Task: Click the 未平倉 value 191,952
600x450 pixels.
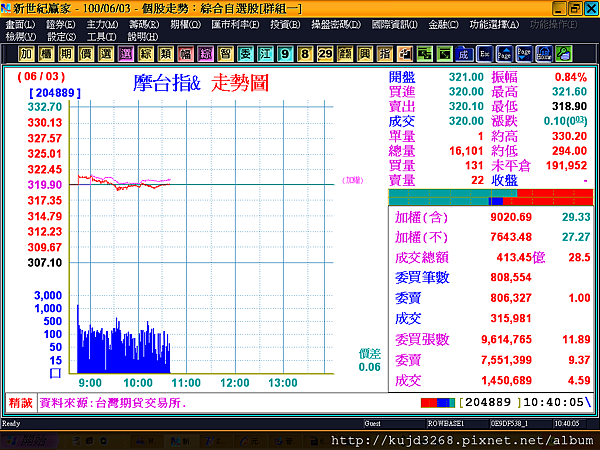Action: [x=566, y=165]
